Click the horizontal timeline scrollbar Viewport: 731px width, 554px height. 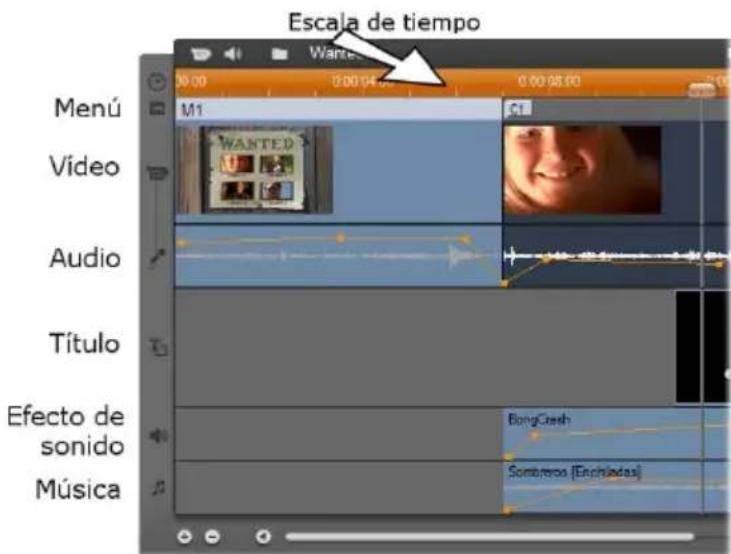(490, 537)
